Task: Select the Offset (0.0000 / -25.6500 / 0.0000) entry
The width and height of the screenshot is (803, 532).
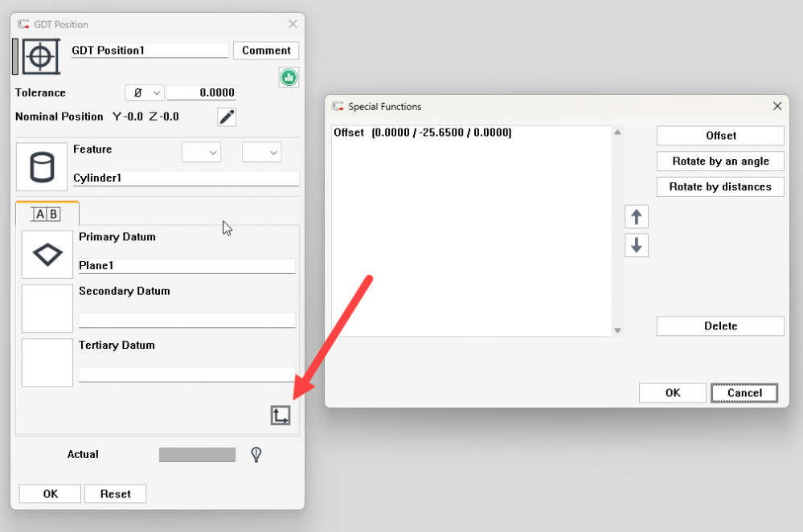Action: (x=423, y=133)
